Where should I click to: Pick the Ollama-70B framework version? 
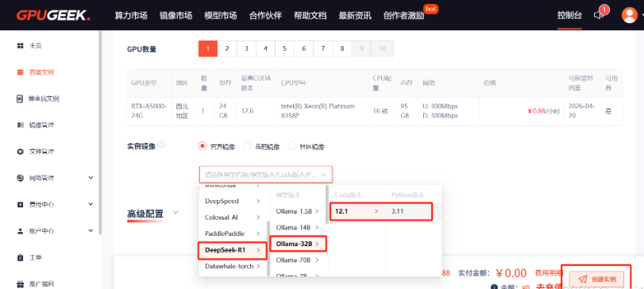(x=298, y=260)
